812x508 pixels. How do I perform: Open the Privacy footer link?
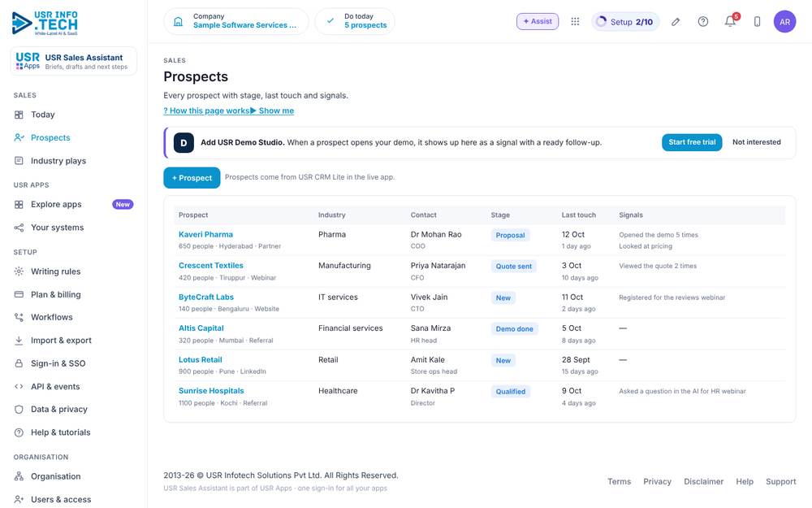(657, 481)
